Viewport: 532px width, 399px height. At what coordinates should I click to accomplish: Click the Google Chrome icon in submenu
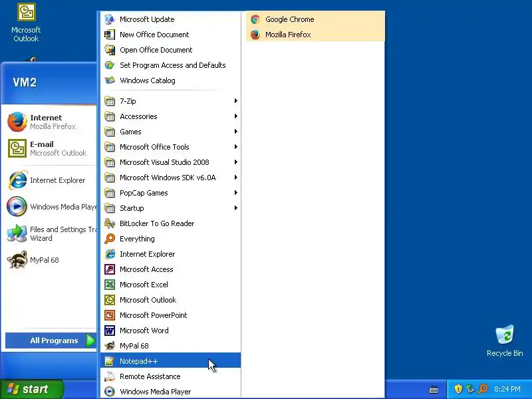click(x=255, y=19)
